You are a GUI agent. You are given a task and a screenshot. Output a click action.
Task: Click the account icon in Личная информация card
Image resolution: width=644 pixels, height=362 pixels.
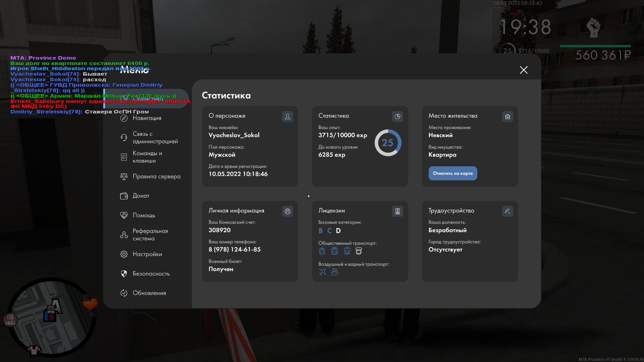click(x=287, y=212)
